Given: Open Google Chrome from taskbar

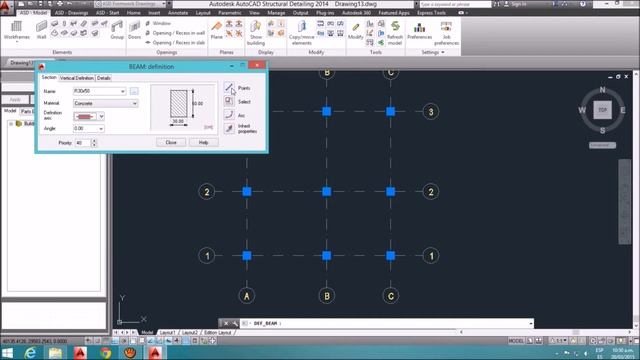Looking at the screenshot, I should (105, 353).
